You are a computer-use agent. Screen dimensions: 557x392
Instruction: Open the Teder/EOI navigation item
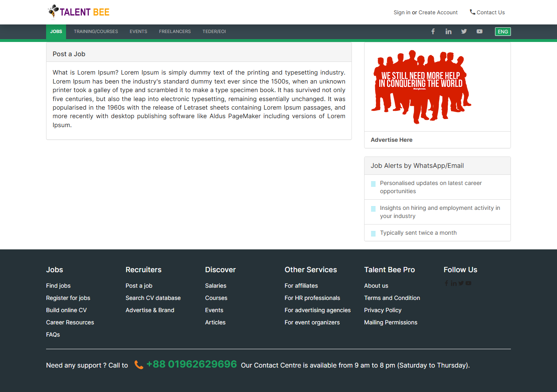pyautogui.click(x=214, y=31)
